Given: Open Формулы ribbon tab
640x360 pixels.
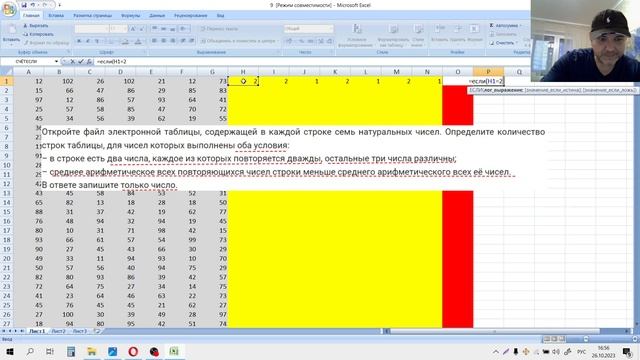Looking at the screenshot, I should coord(131,16).
